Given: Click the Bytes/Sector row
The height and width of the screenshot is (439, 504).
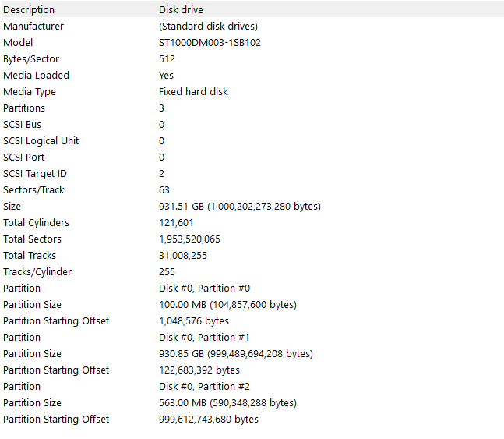Looking at the screenshot, I should [31, 58].
